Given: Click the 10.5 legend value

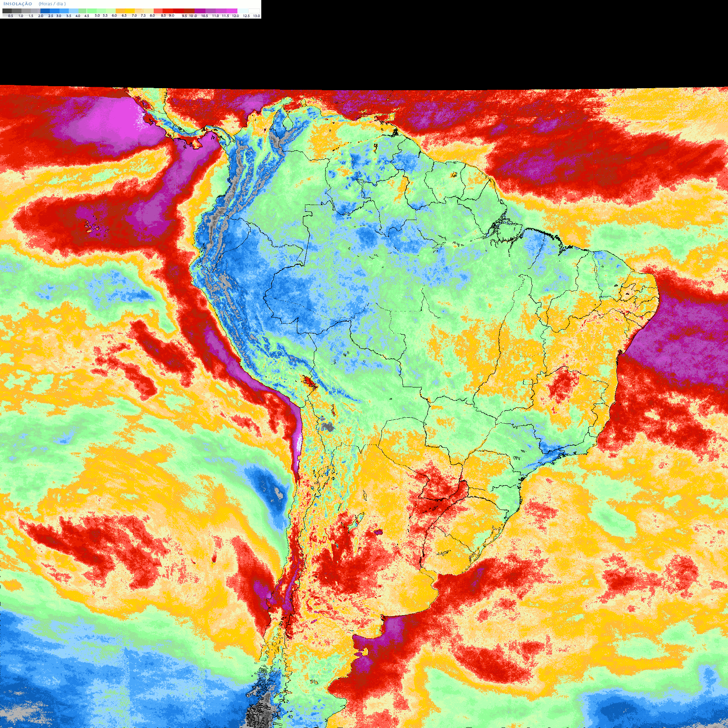Looking at the screenshot, I should pos(205,16).
